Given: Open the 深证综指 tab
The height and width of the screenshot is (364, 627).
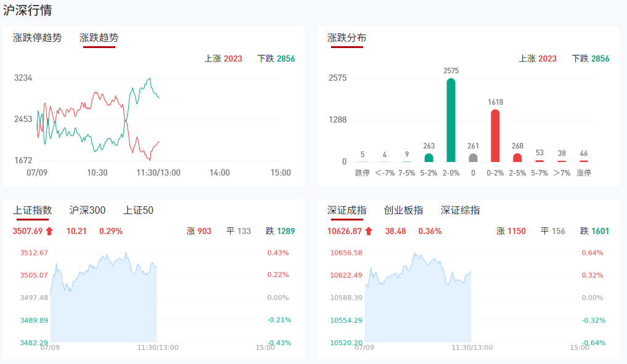Looking at the screenshot, I should click(460, 210).
